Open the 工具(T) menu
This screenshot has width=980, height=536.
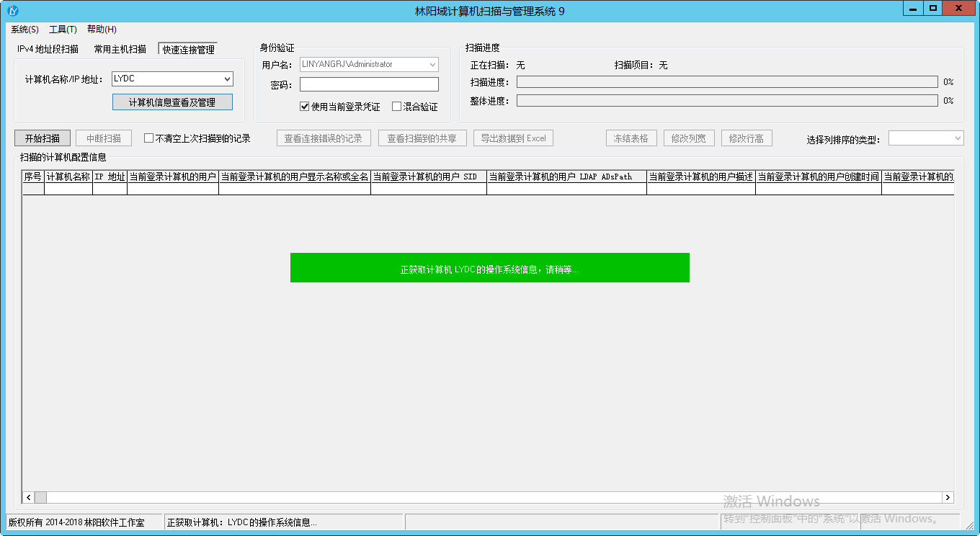coord(63,30)
